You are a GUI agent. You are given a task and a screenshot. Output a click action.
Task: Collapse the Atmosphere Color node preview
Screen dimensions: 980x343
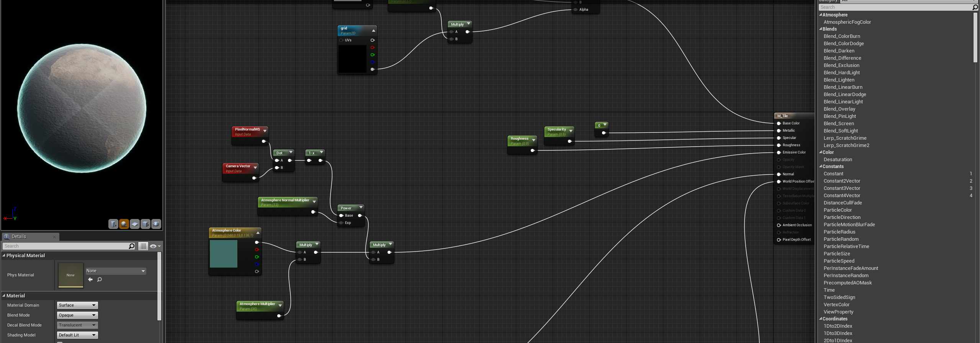click(x=258, y=232)
